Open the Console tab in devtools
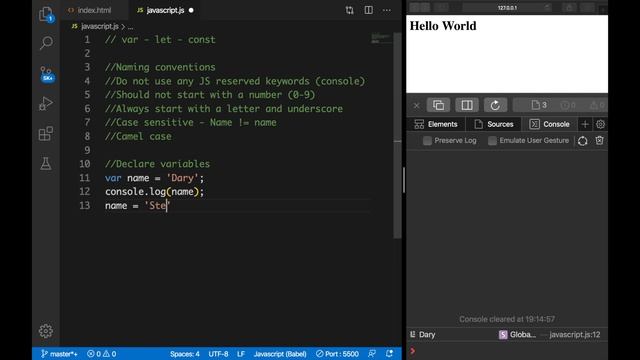Screen dimensions: 640x360 [x=549, y=124]
